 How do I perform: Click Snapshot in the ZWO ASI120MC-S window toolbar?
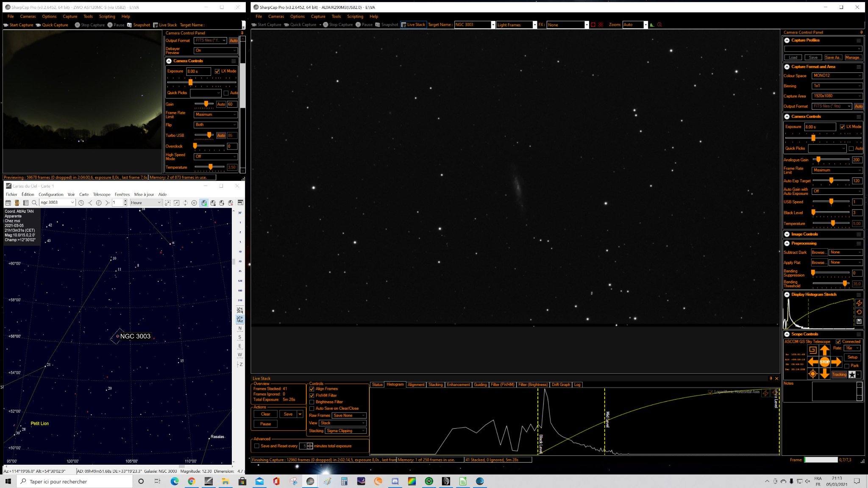pos(139,25)
